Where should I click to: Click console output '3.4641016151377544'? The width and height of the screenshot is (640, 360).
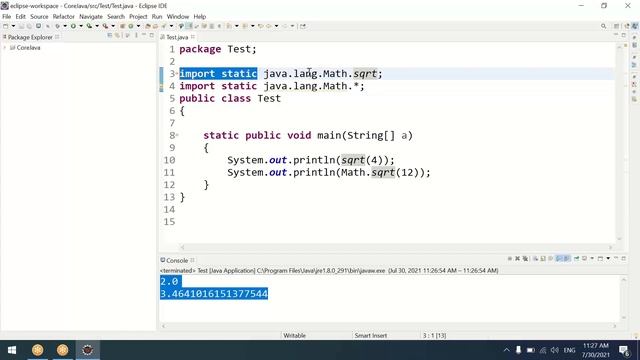tap(214, 293)
